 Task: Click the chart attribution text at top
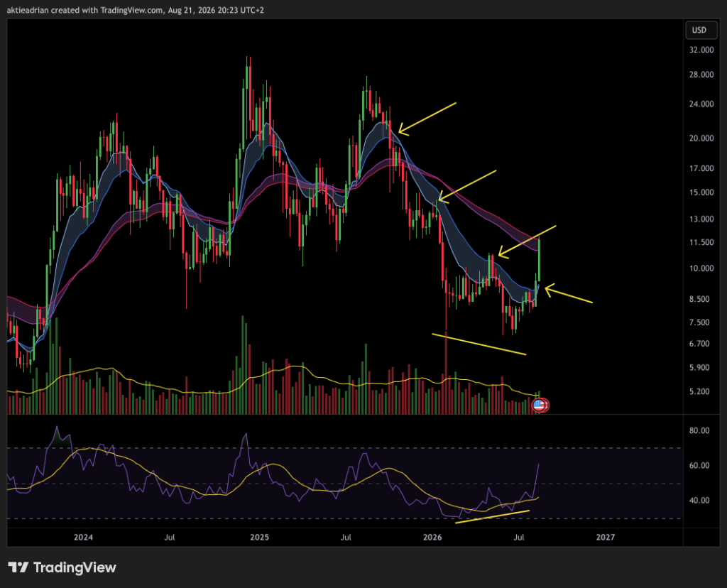(136, 10)
